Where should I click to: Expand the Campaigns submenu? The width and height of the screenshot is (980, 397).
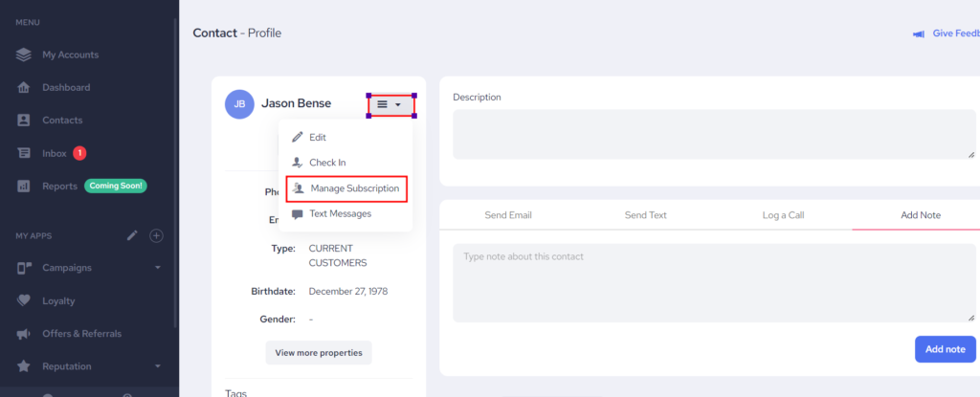(157, 268)
